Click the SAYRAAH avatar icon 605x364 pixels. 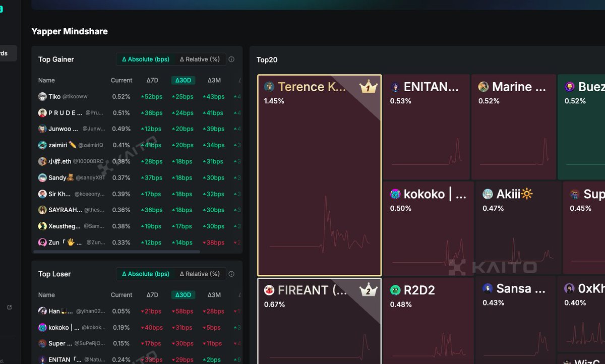click(x=43, y=210)
